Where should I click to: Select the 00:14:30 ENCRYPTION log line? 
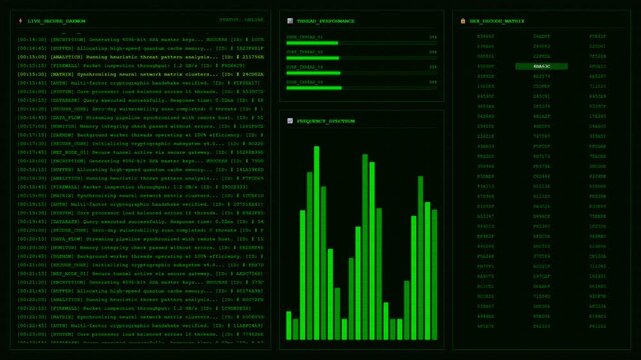pos(141,40)
